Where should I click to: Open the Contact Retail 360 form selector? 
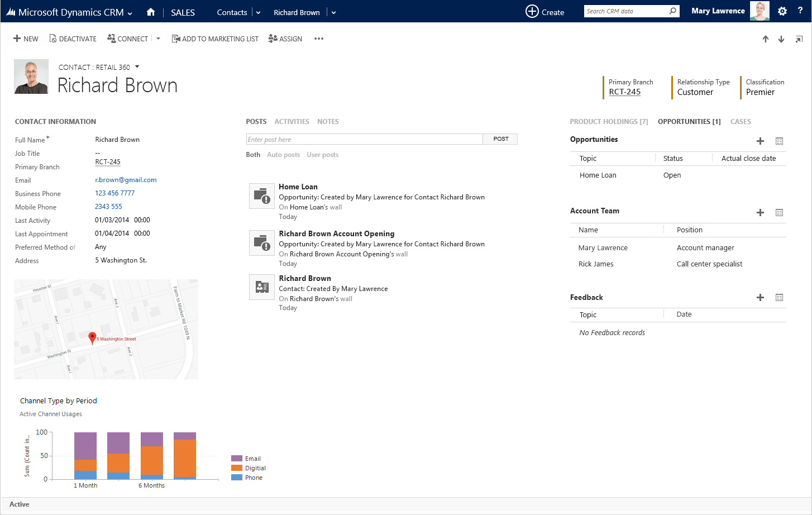point(137,67)
